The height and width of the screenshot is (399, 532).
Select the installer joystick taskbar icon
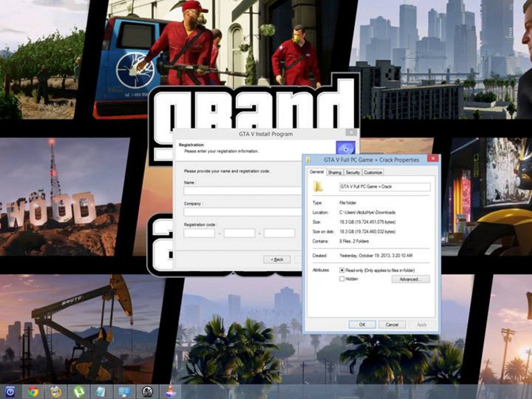[x=171, y=392]
